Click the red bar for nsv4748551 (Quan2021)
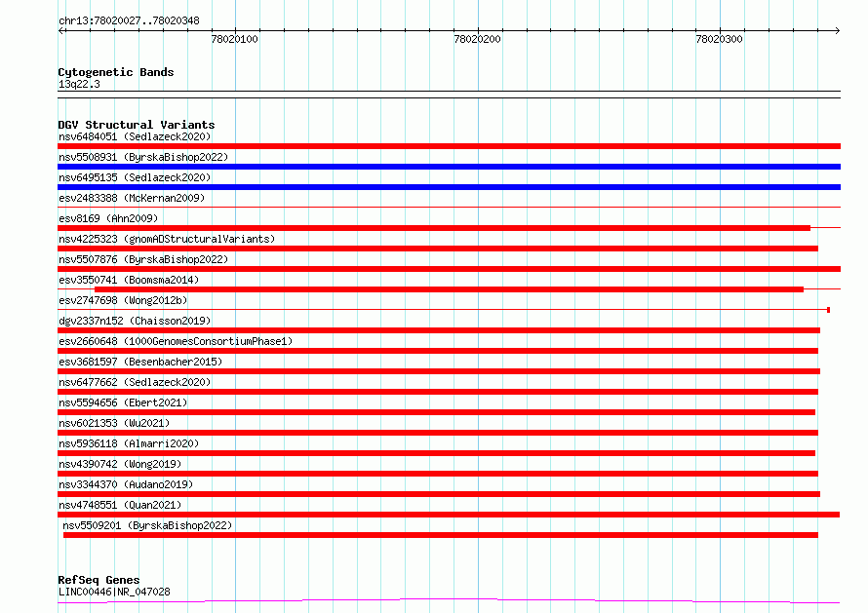 pyautogui.click(x=449, y=515)
